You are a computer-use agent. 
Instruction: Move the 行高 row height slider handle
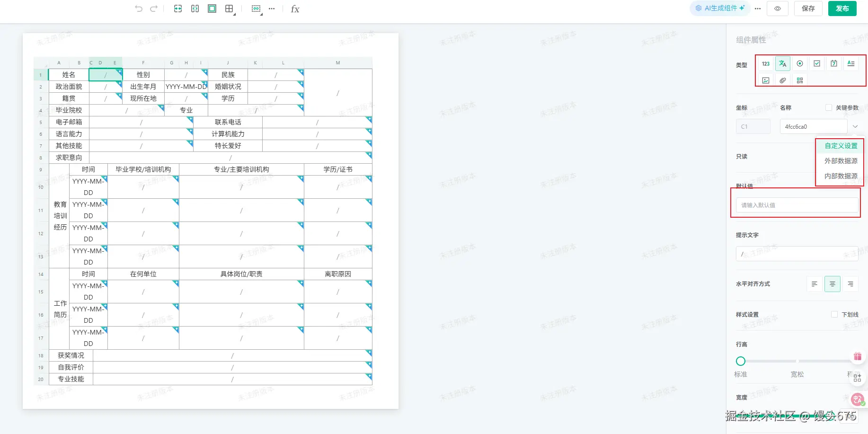[x=741, y=361]
